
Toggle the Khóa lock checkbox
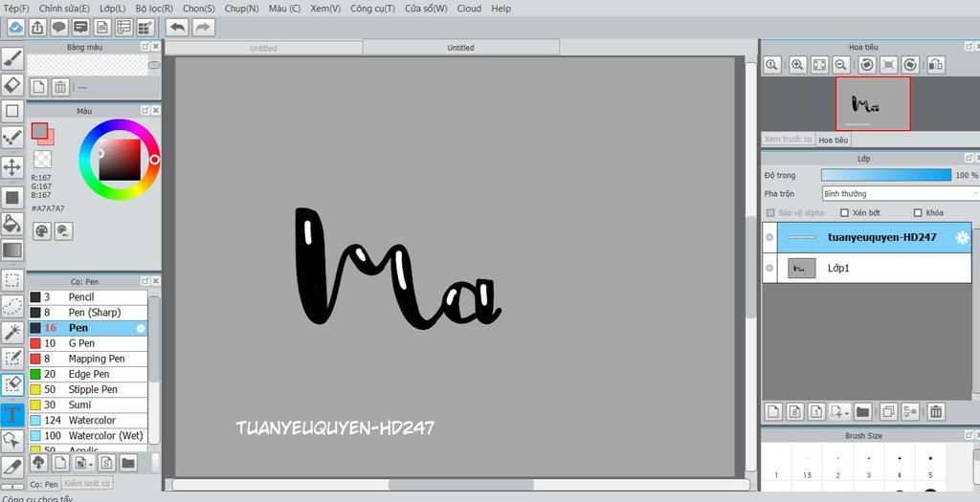pos(918,213)
